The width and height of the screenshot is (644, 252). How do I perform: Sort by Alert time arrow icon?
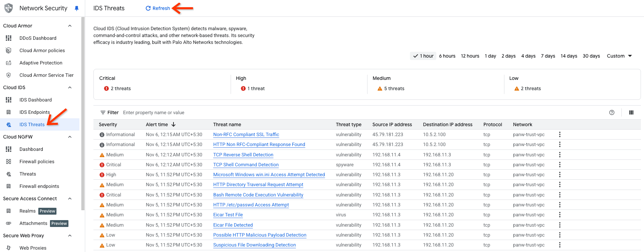(173, 124)
